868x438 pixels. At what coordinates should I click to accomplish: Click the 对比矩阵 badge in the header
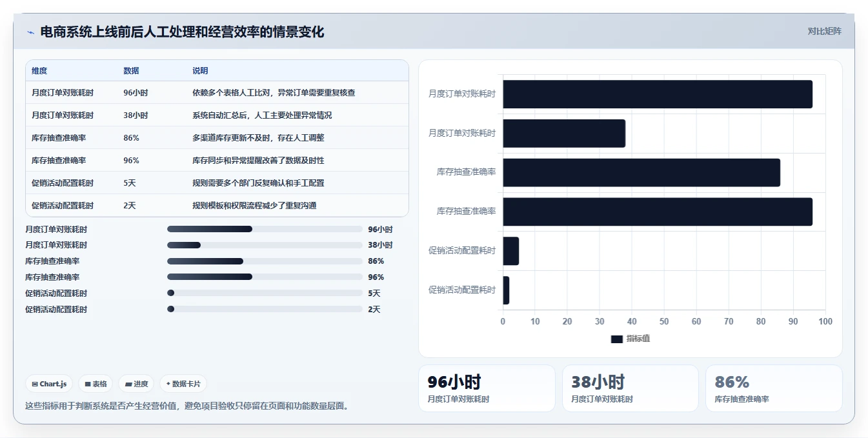(x=824, y=31)
